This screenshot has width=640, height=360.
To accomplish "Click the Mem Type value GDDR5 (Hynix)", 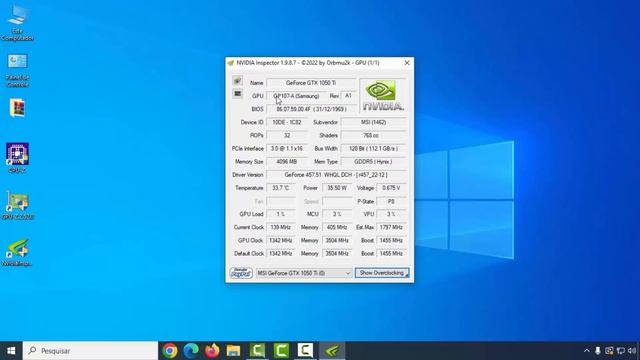I will click(x=373, y=162).
